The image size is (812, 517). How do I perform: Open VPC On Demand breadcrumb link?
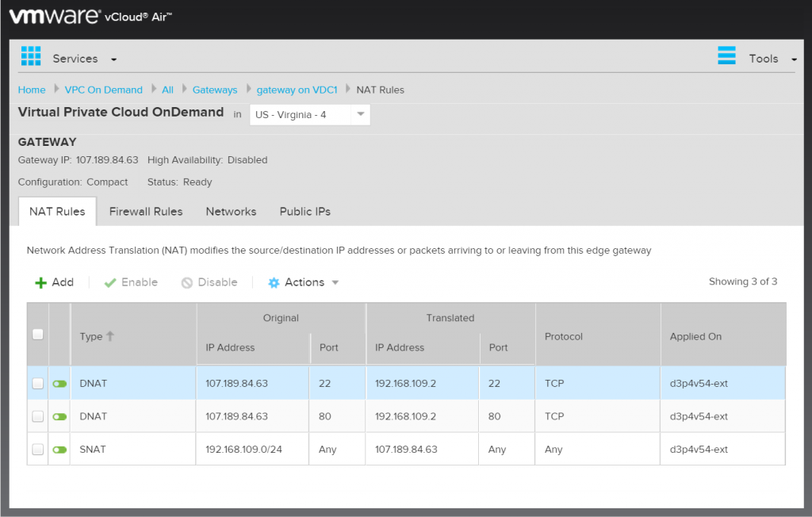pos(104,90)
